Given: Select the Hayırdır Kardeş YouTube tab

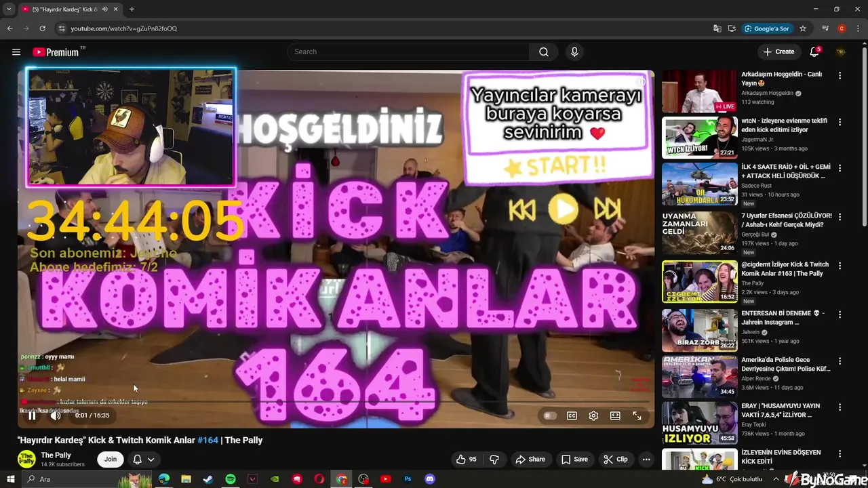Looking at the screenshot, I should (70, 9).
